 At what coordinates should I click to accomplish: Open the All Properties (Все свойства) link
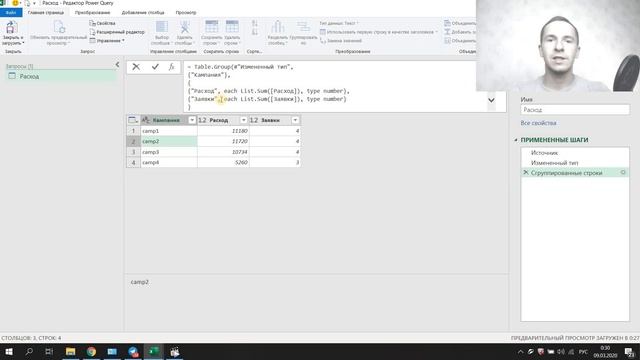(x=538, y=123)
